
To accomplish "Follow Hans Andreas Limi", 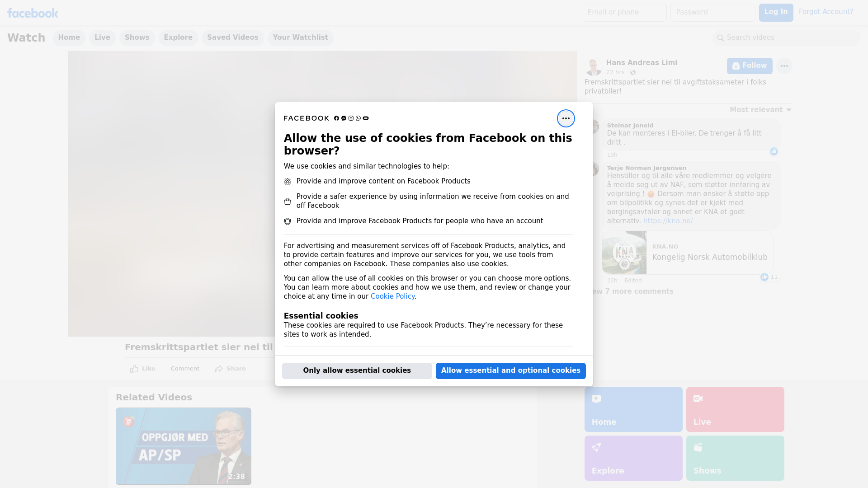I will (x=749, y=66).
